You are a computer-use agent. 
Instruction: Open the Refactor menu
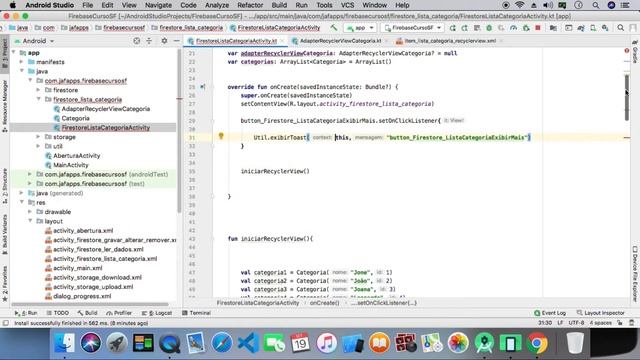(x=250, y=5)
